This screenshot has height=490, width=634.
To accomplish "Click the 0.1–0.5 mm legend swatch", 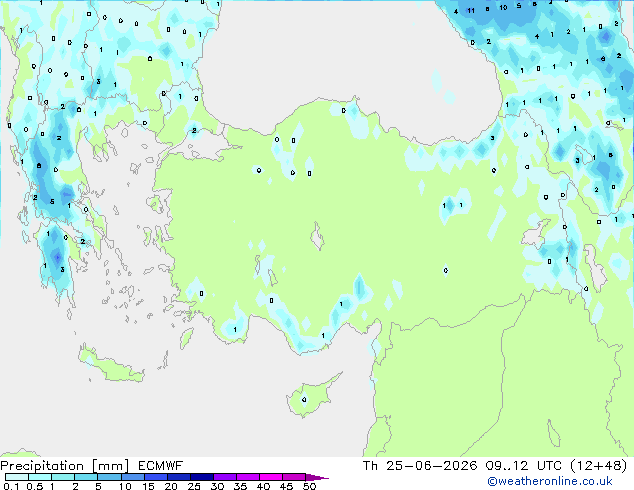I will (x=17, y=477).
